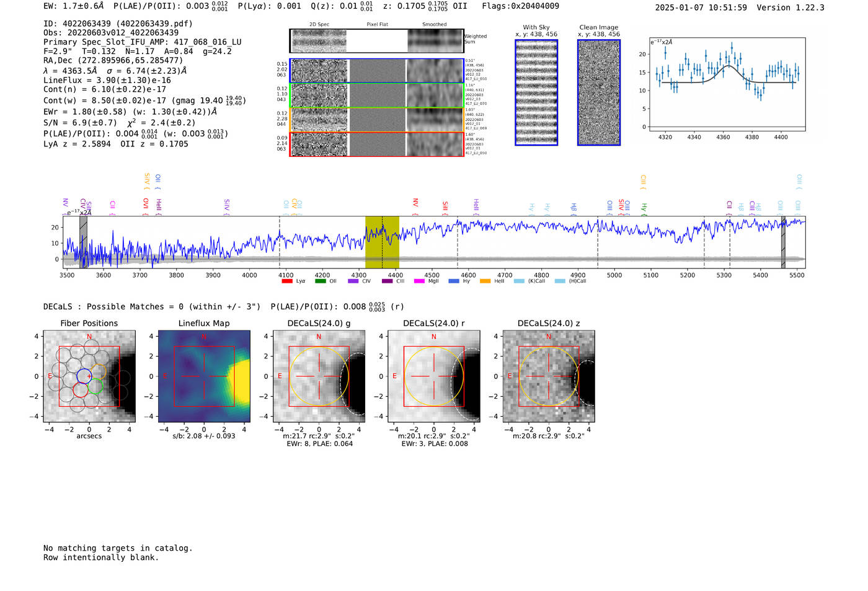Viewport: 868px width, 591px height.
Task: Click the Hγ blue legend swatch
Action: tap(454, 281)
